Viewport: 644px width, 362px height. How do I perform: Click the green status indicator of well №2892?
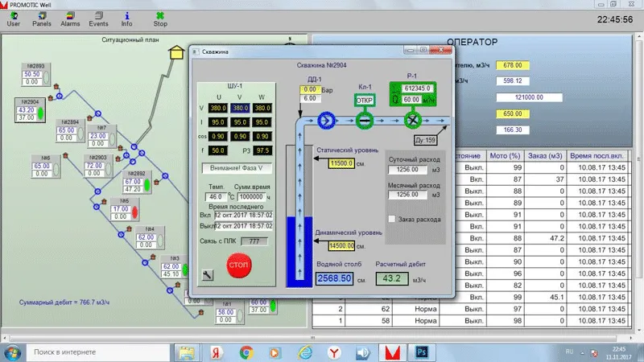click(x=147, y=185)
